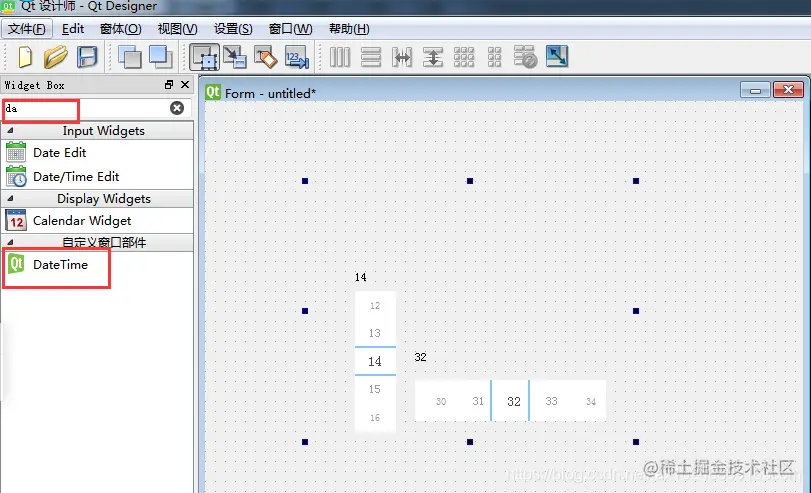Apply Lay Out Horizontally in Splitter icon
The height and width of the screenshot is (493, 811).
click(x=402, y=57)
